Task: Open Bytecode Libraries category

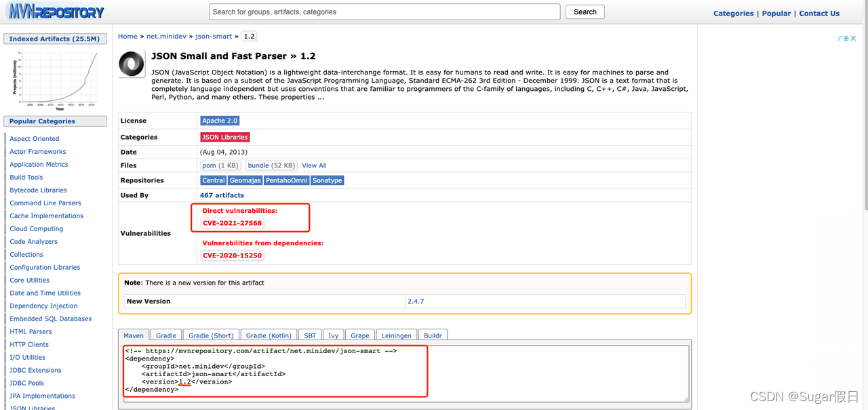Action: (38, 190)
